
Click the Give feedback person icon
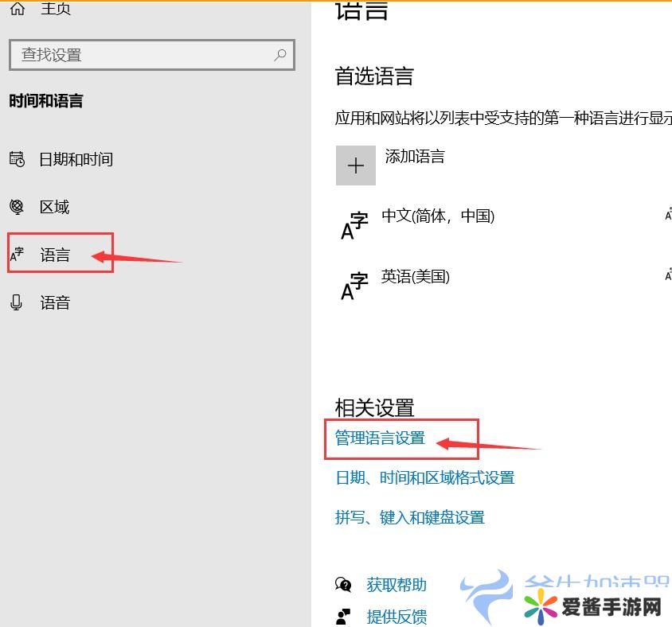coord(343,617)
